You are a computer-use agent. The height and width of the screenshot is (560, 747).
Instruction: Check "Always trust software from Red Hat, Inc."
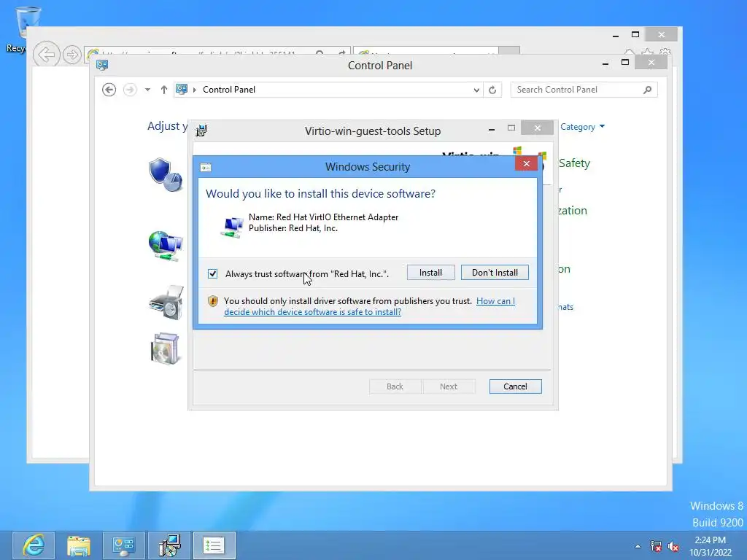(212, 274)
